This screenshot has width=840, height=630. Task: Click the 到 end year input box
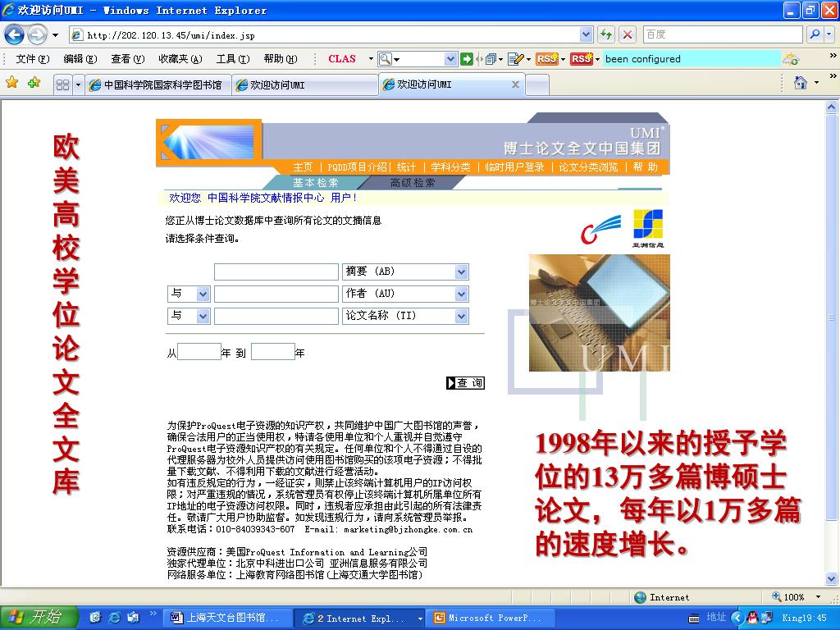pos(272,352)
